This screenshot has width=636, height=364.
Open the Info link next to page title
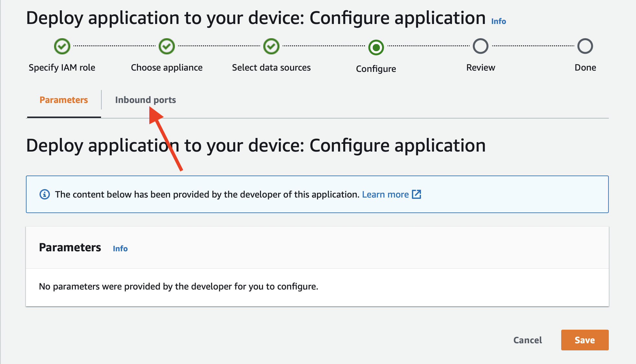(x=498, y=21)
